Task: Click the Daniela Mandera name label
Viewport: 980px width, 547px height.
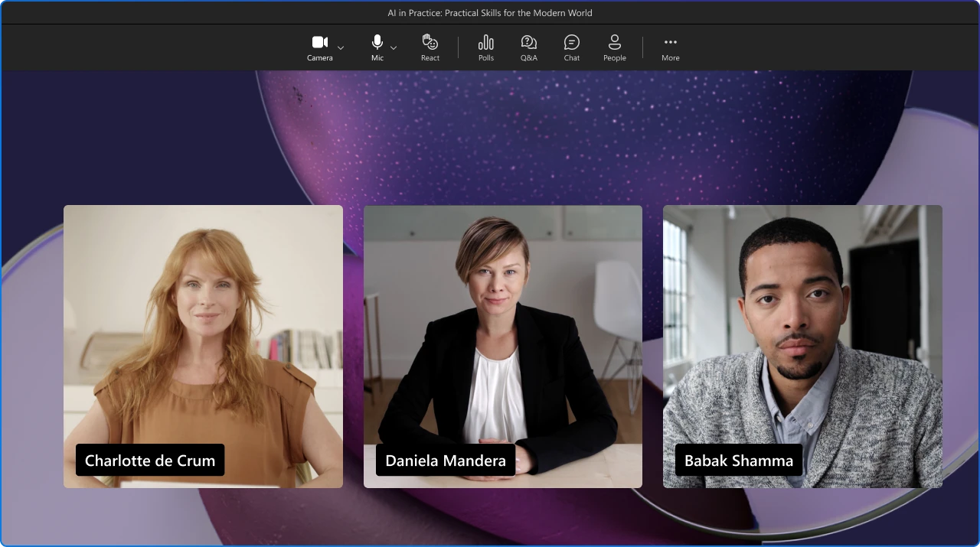Action: pos(446,461)
